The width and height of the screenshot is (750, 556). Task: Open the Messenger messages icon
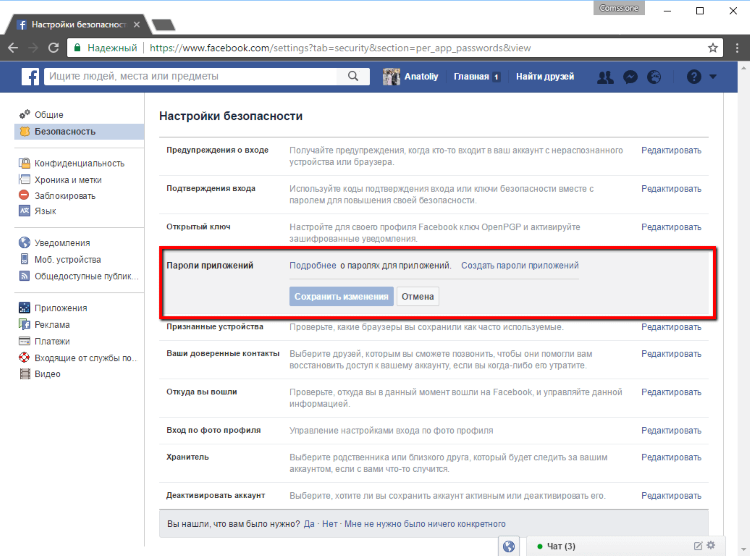coord(630,77)
